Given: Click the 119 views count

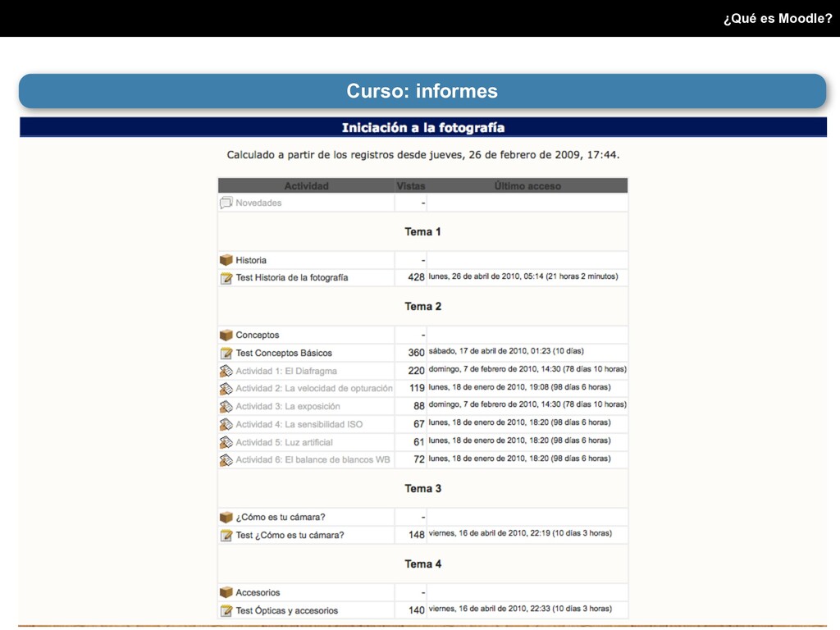Looking at the screenshot, I should (417, 388).
